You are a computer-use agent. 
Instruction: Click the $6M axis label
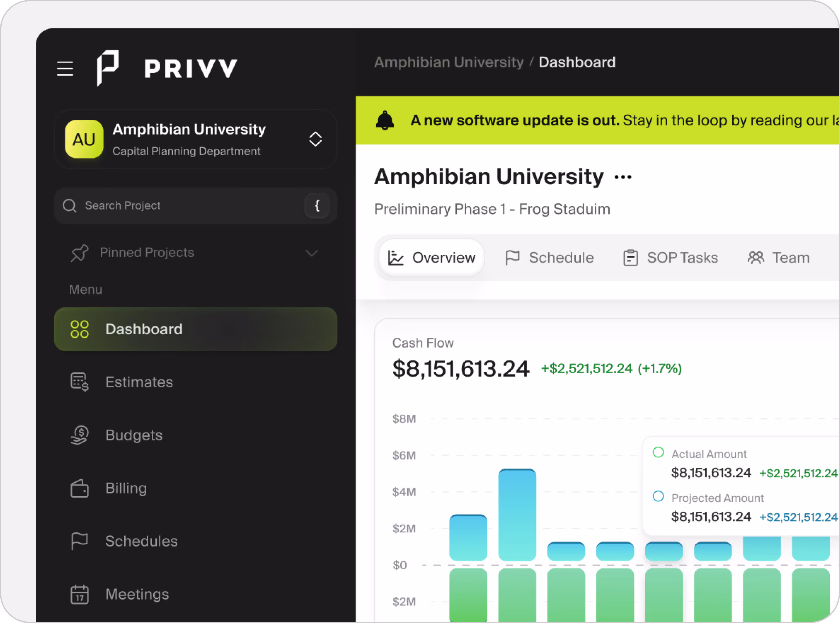click(404, 456)
